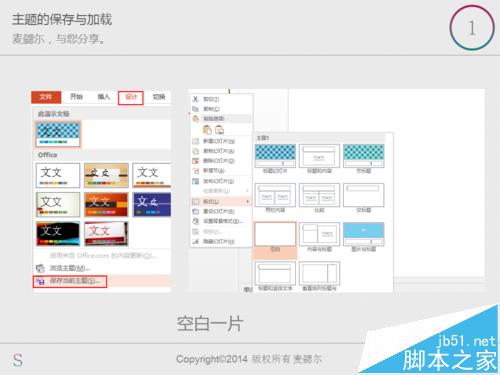Choose the 仅标题 title-only layout
Image resolution: width=500 pixels, height=375 pixels.
pos(364,195)
